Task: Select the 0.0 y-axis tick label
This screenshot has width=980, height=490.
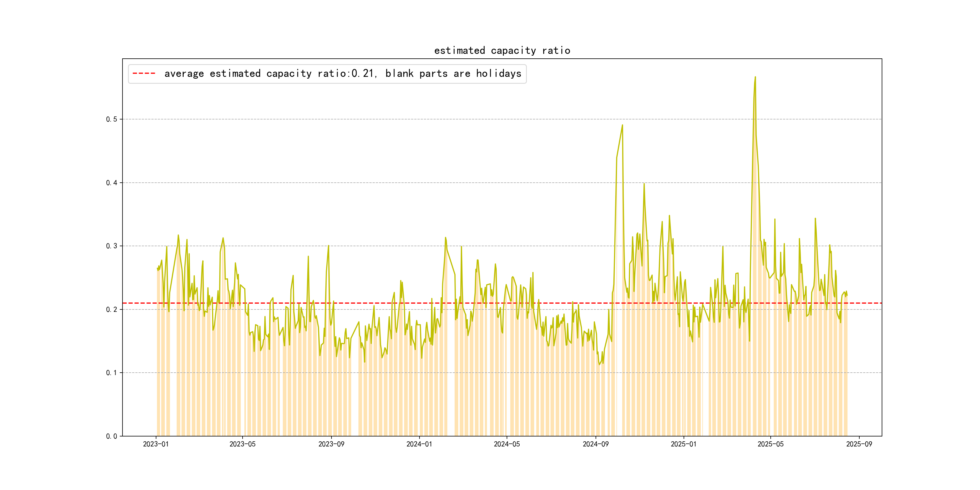Action: pos(112,436)
